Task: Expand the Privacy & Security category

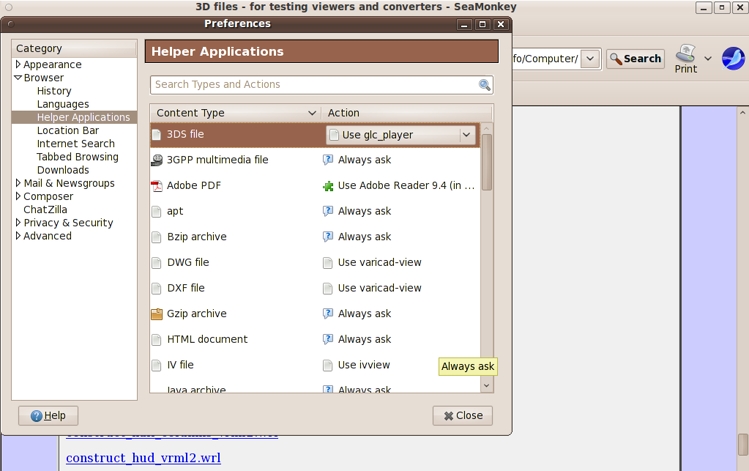Action: [x=18, y=223]
